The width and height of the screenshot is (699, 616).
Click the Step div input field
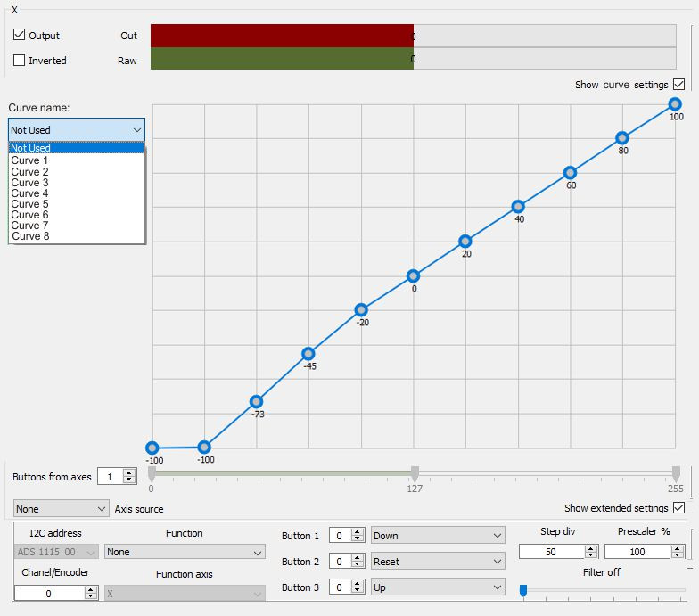[x=552, y=552]
